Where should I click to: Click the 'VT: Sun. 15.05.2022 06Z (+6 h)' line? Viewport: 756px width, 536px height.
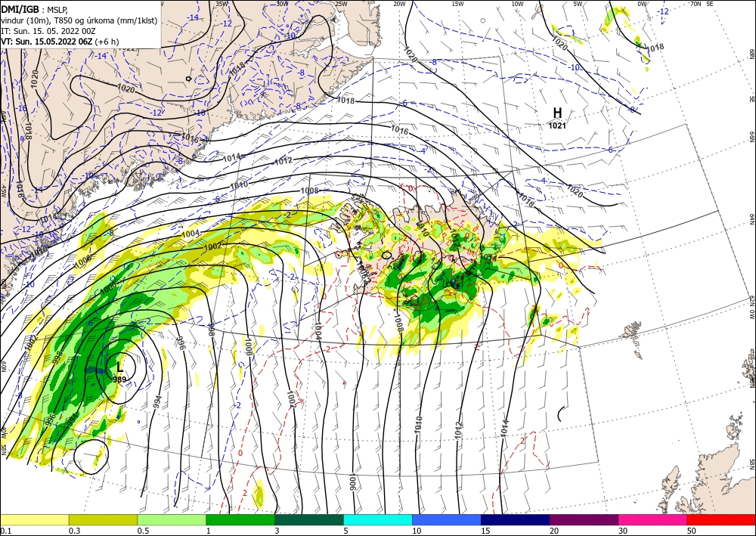60,42
